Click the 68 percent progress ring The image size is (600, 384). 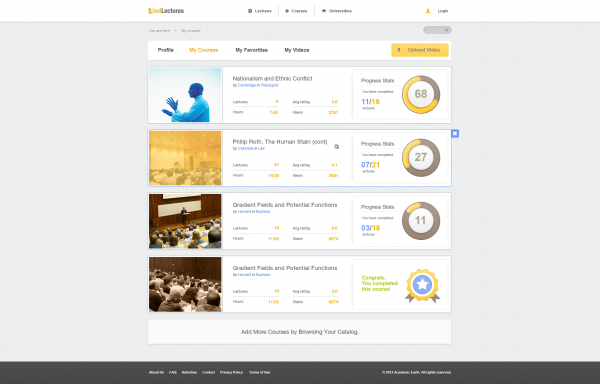[421, 94]
